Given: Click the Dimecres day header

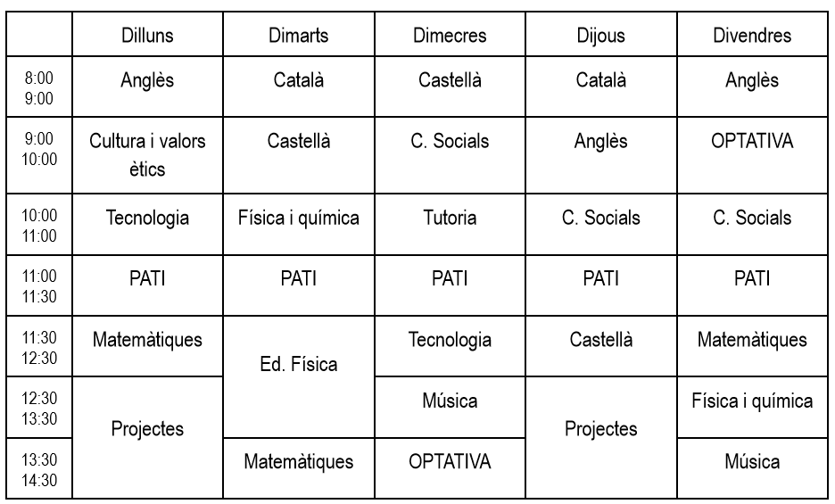Looking at the screenshot, I should click(x=450, y=36).
